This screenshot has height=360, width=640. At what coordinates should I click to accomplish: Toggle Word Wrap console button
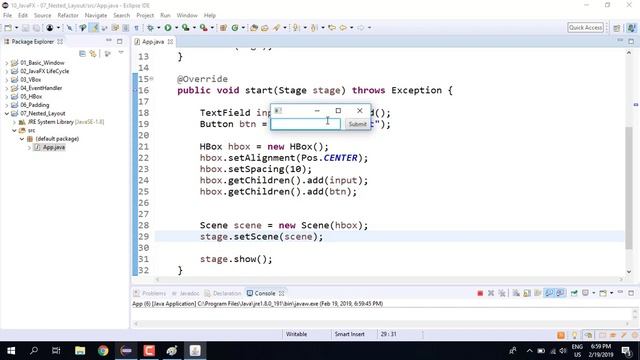538,293
